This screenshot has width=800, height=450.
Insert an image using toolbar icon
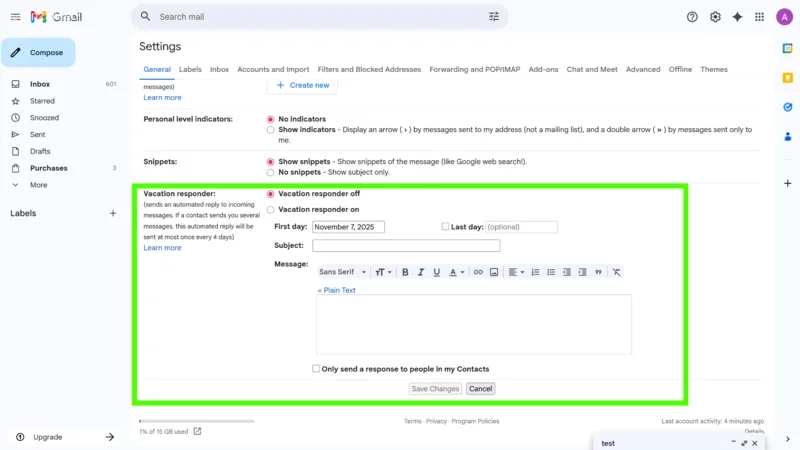pos(494,272)
